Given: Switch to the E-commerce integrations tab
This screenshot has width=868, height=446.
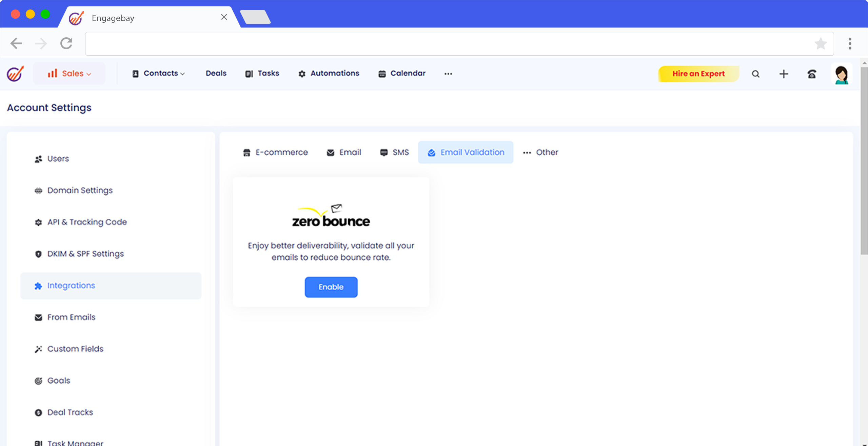Looking at the screenshot, I should (275, 153).
